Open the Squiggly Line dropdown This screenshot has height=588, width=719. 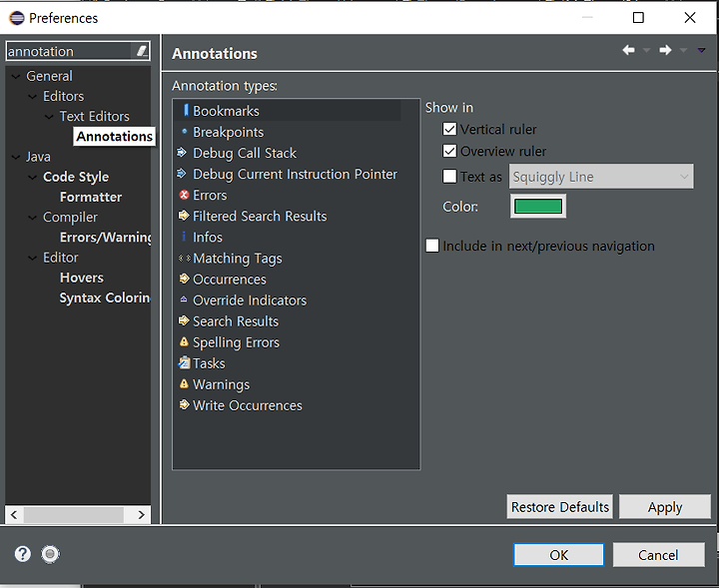(601, 177)
